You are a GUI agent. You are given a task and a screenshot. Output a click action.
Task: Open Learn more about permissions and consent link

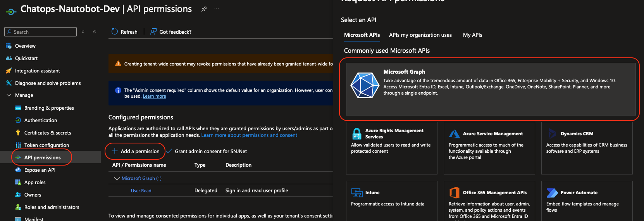pos(249,135)
